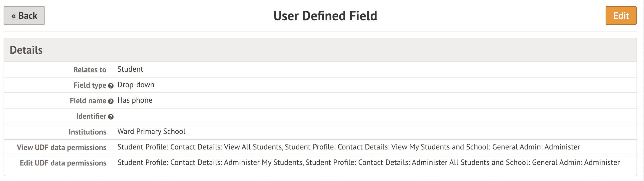Click the View UDF data permissions label
This screenshot has height=181, width=644.
61,148
